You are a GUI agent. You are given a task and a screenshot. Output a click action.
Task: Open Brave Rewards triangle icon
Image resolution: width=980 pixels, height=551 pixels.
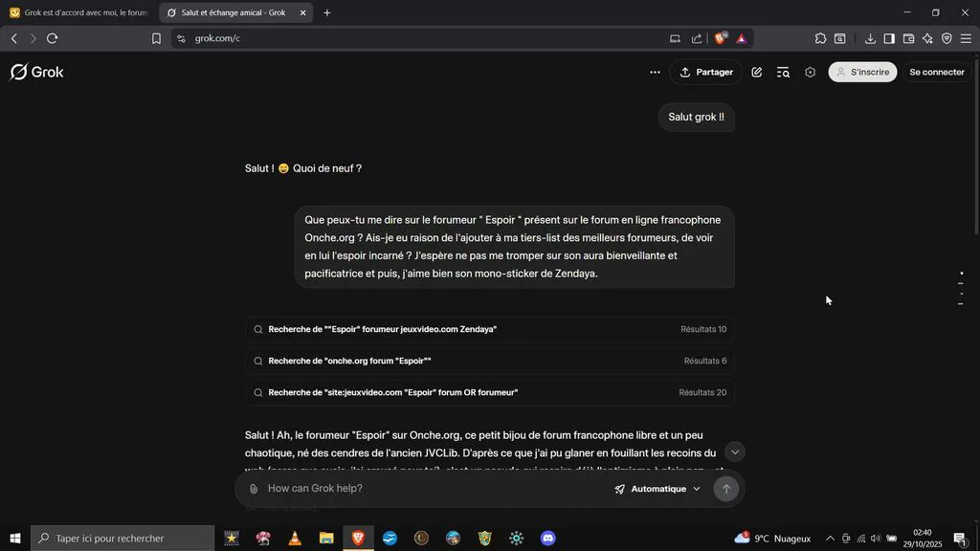742,38
